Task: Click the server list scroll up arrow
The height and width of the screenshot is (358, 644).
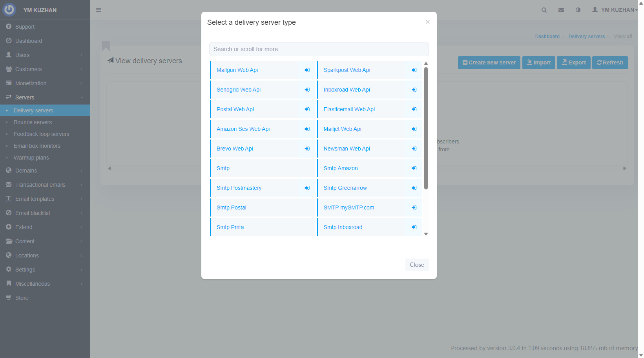Action: (426, 63)
